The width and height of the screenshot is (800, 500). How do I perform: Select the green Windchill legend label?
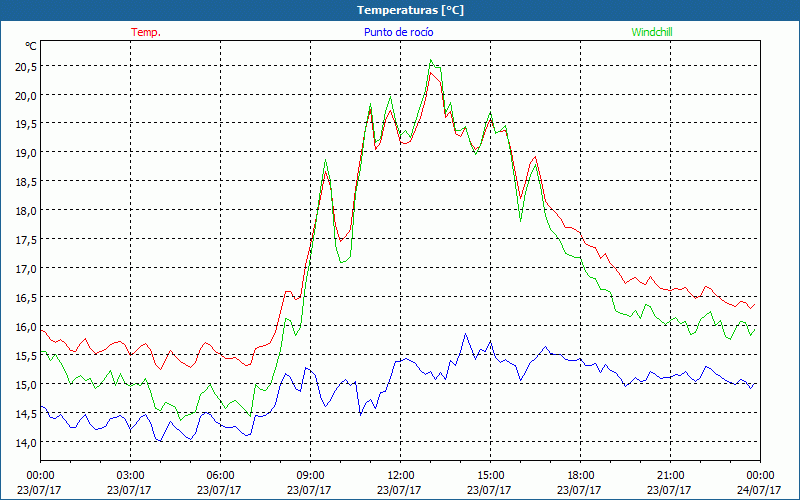point(652,32)
